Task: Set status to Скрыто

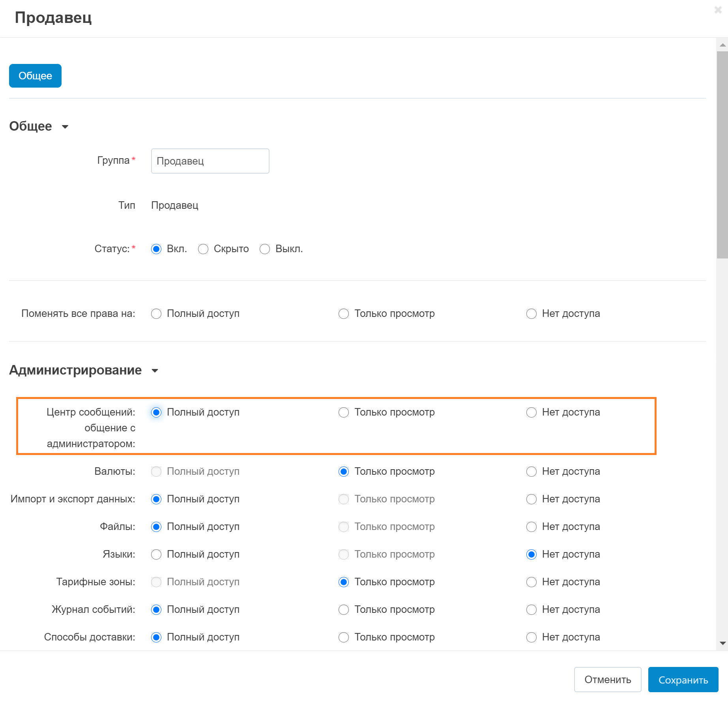Action: click(x=203, y=249)
